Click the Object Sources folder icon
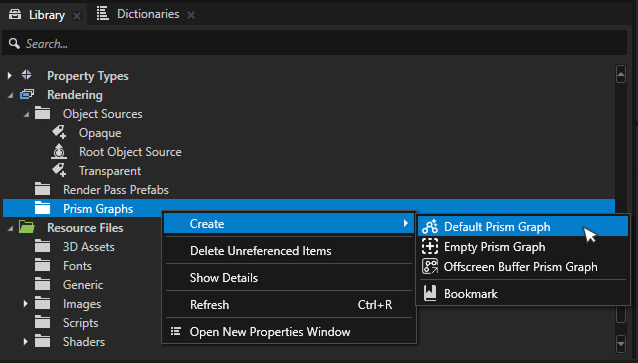The image size is (638, 363). (42, 113)
